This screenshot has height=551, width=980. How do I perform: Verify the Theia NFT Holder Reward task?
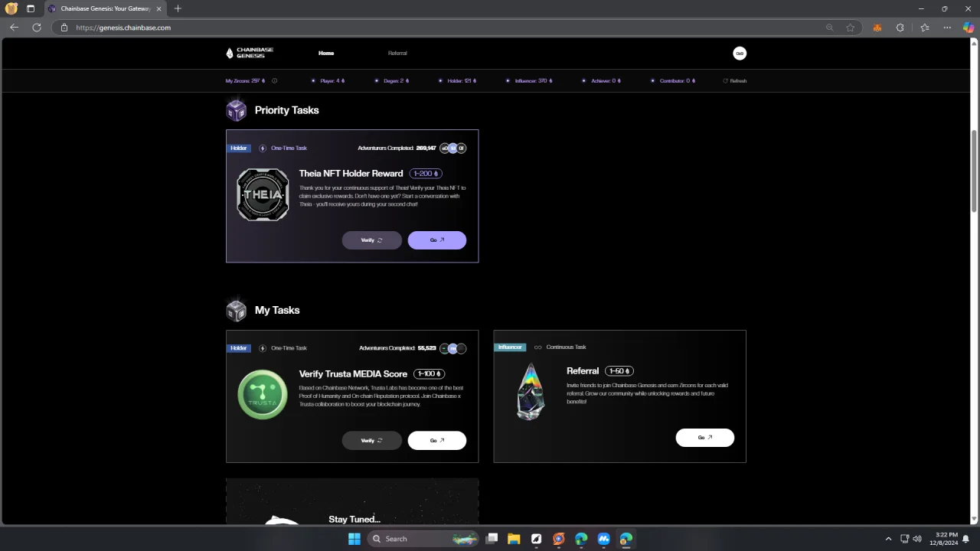pos(372,240)
